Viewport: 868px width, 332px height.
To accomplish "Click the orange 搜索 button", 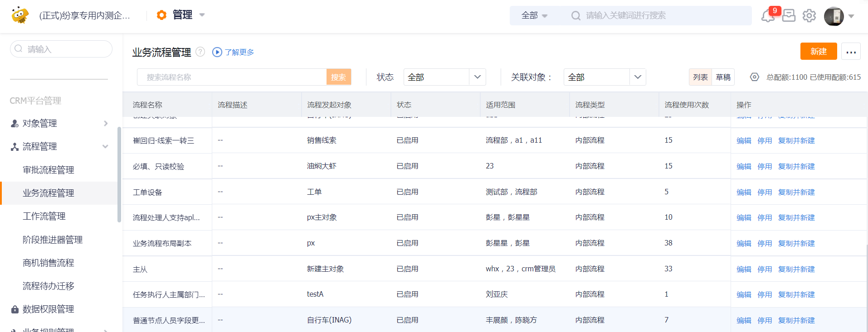I will [338, 77].
